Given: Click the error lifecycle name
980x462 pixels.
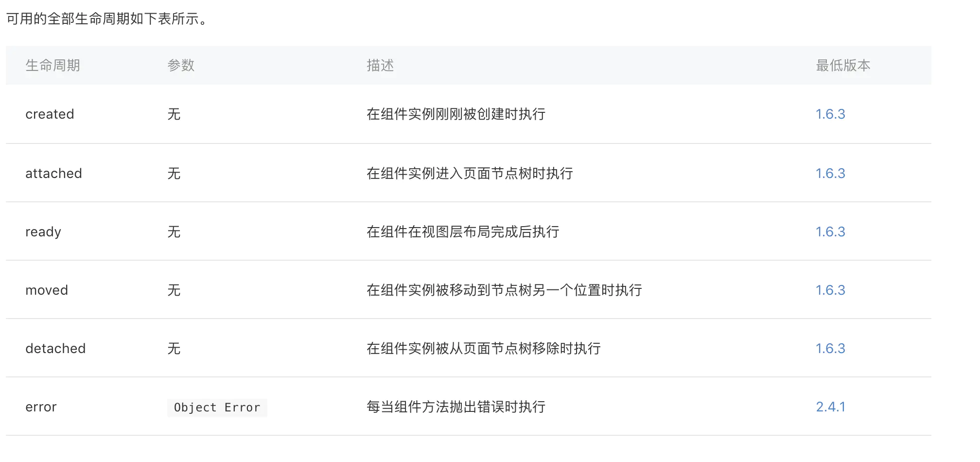Looking at the screenshot, I should click(41, 407).
